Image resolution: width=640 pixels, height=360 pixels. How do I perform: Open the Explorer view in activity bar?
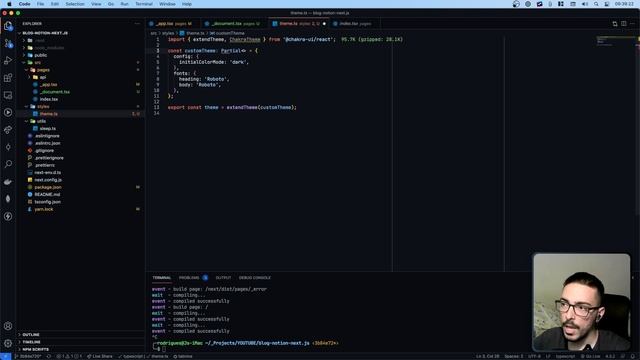(x=8, y=26)
